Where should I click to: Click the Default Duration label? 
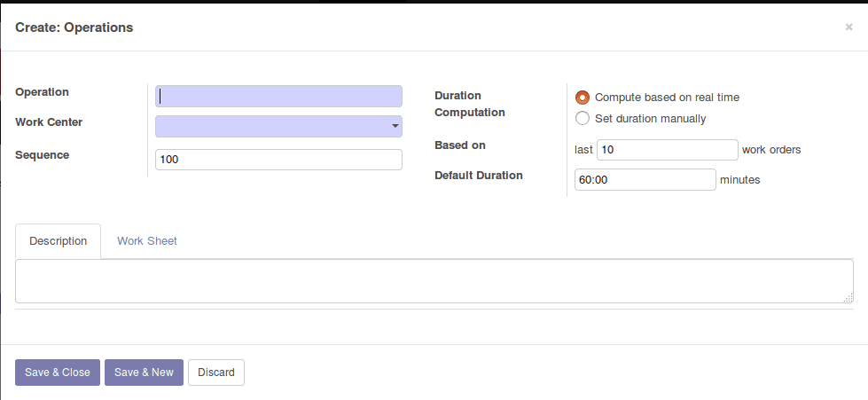(x=479, y=176)
